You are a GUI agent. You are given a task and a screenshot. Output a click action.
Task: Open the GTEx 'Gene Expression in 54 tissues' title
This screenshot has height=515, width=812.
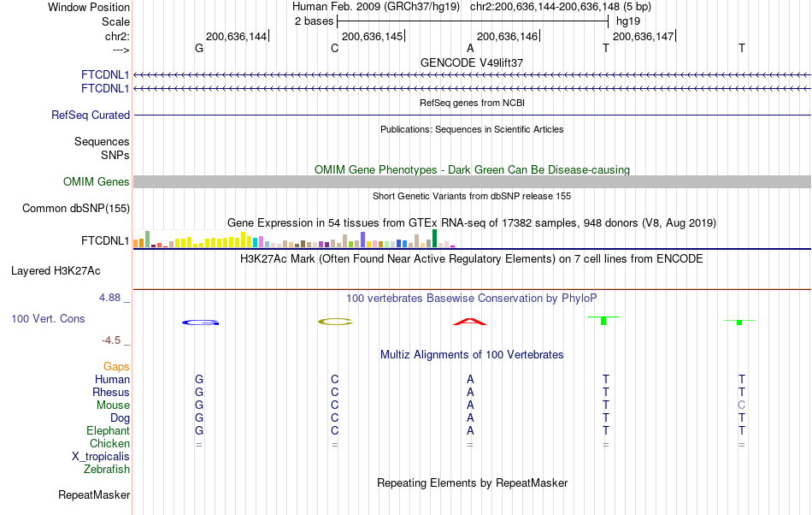472,222
